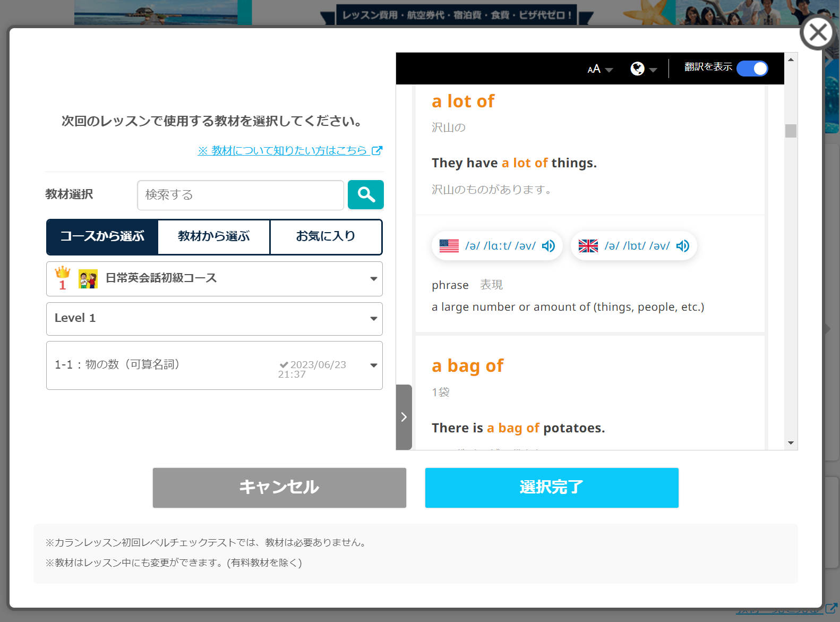This screenshot has width=840, height=622.
Task: Expand the 日常英会話初級コース course dropdown
Action: point(214,279)
